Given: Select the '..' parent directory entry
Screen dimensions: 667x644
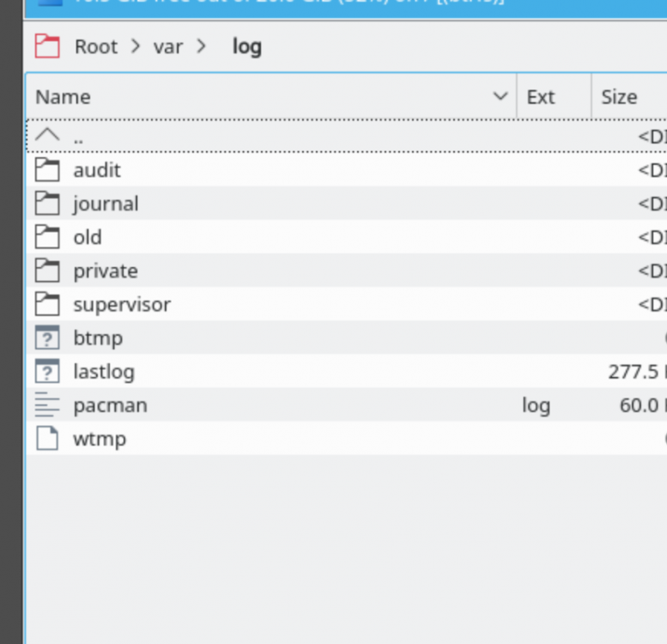Looking at the screenshot, I should click(x=78, y=141).
